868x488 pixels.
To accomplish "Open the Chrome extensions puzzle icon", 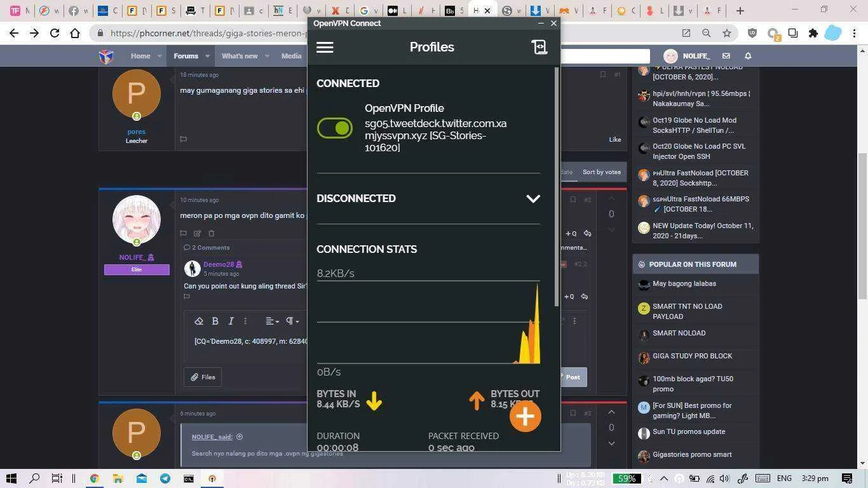I will tap(813, 33).
